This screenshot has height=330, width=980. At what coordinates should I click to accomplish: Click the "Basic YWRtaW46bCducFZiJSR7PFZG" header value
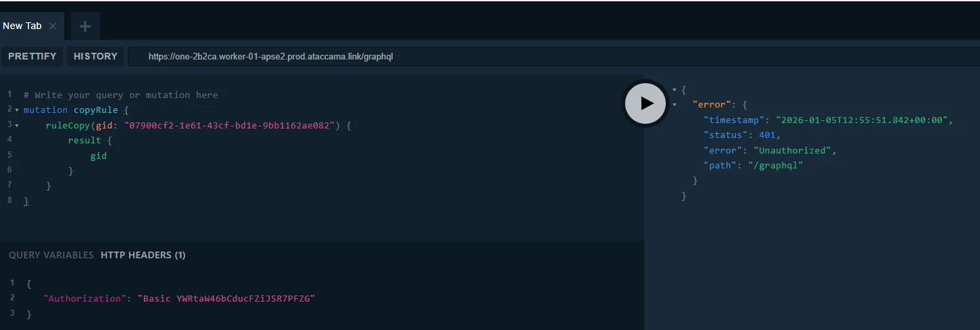[x=227, y=298]
